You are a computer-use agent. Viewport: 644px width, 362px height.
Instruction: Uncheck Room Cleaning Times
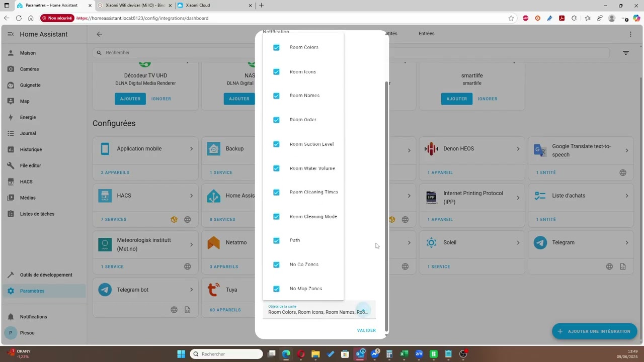[276, 192]
